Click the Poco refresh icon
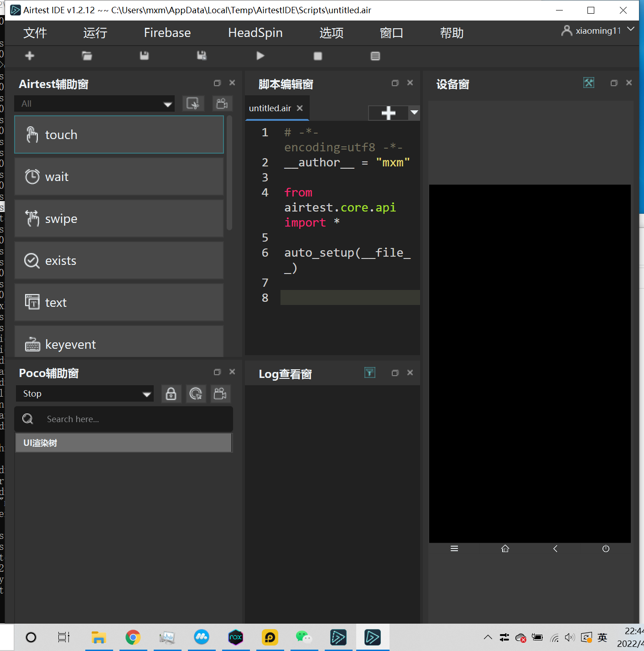 coord(196,393)
